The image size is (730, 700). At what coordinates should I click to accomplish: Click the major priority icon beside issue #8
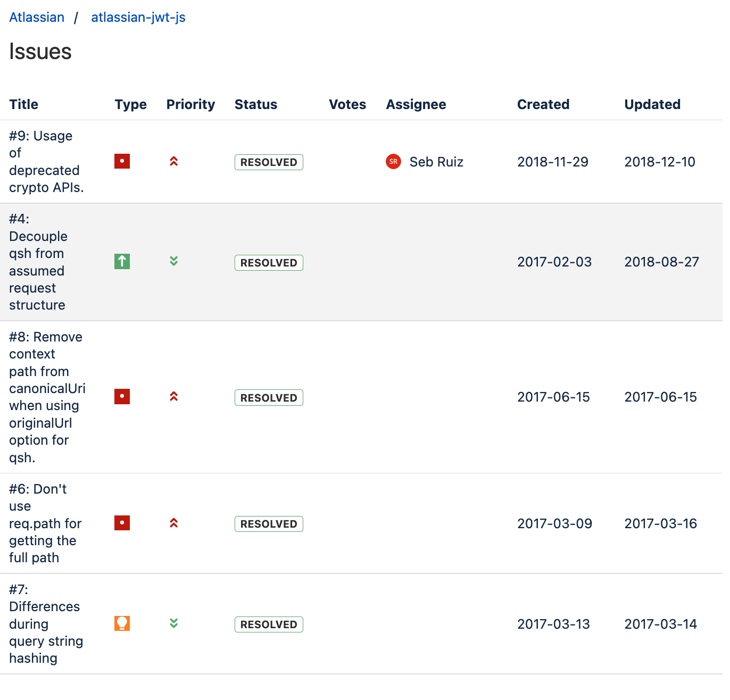pos(173,397)
